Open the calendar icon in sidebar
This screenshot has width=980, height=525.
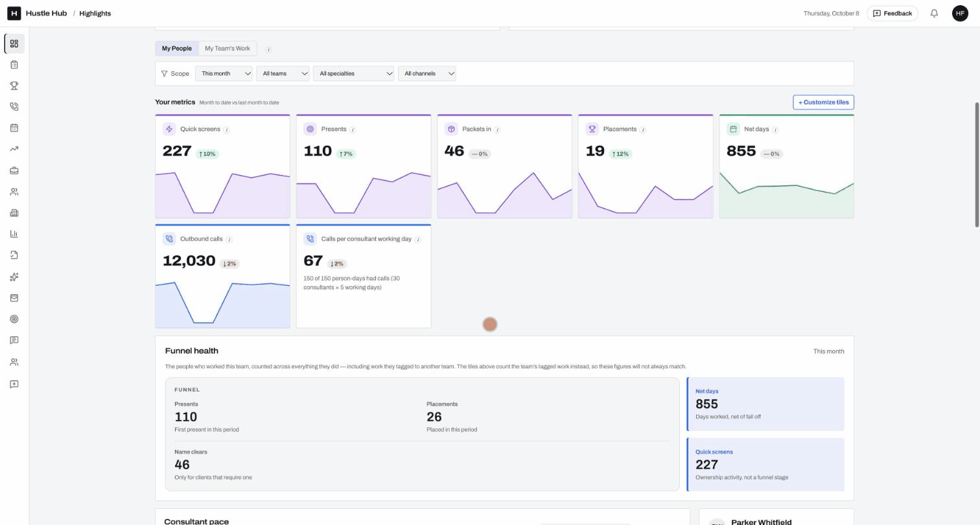click(x=14, y=128)
